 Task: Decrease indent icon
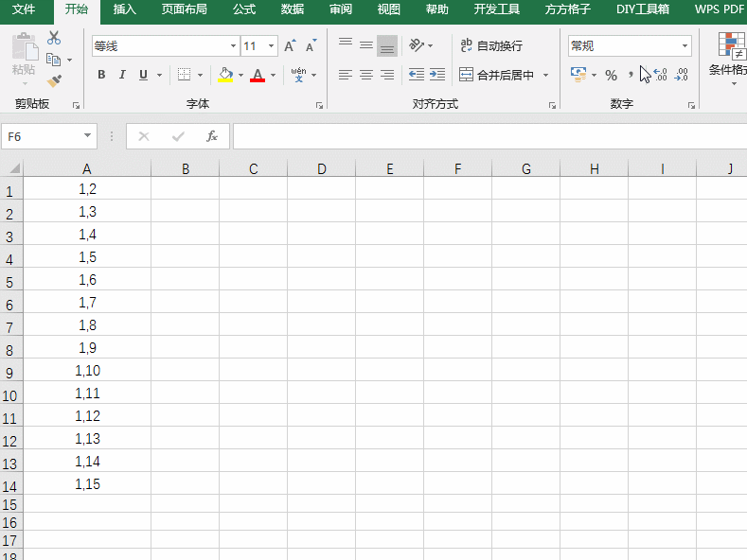pyautogui.click(x=417, y=75)
